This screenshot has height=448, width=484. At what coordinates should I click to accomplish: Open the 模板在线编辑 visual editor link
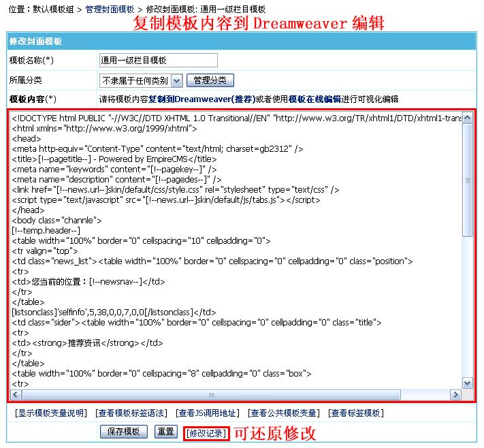314,99
